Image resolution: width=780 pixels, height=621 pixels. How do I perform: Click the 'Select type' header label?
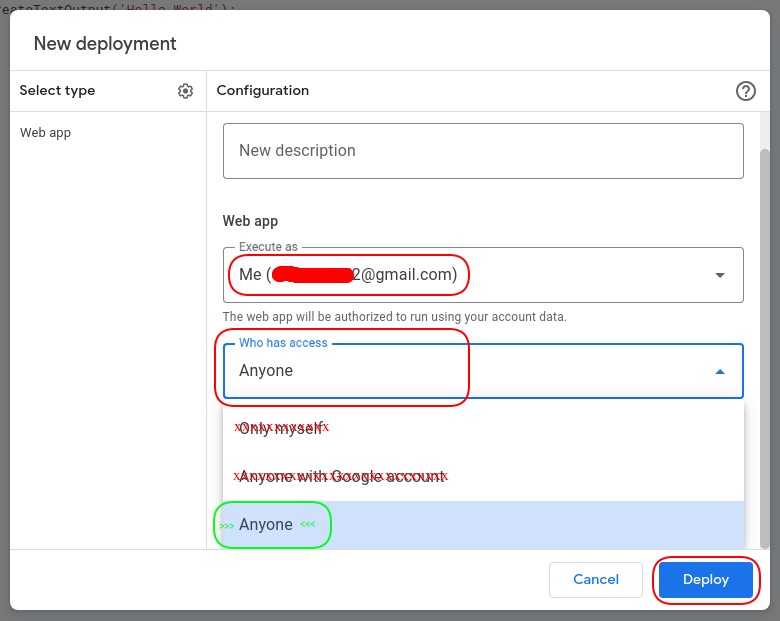[x=58, y=91]
